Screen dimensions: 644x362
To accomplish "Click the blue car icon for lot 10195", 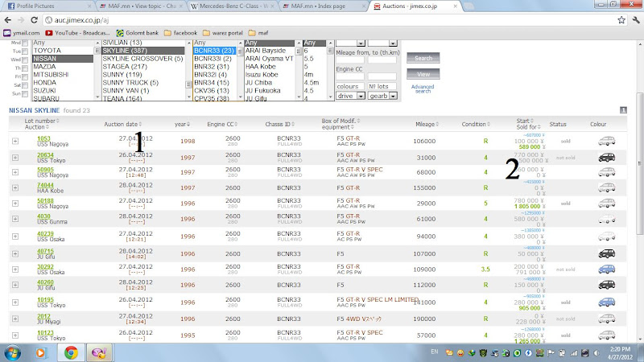I will click(607, 302).
